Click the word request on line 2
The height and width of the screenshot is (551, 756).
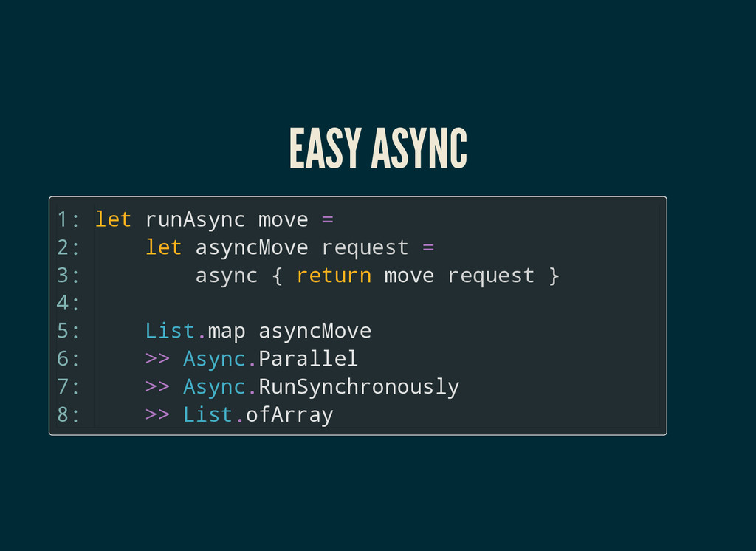[365, 248]
